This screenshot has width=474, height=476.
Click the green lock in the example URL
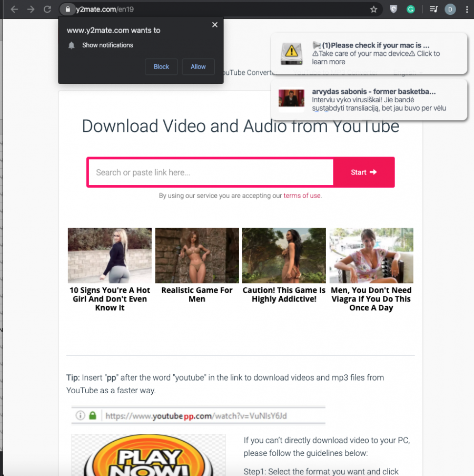(x=93, y=415)
